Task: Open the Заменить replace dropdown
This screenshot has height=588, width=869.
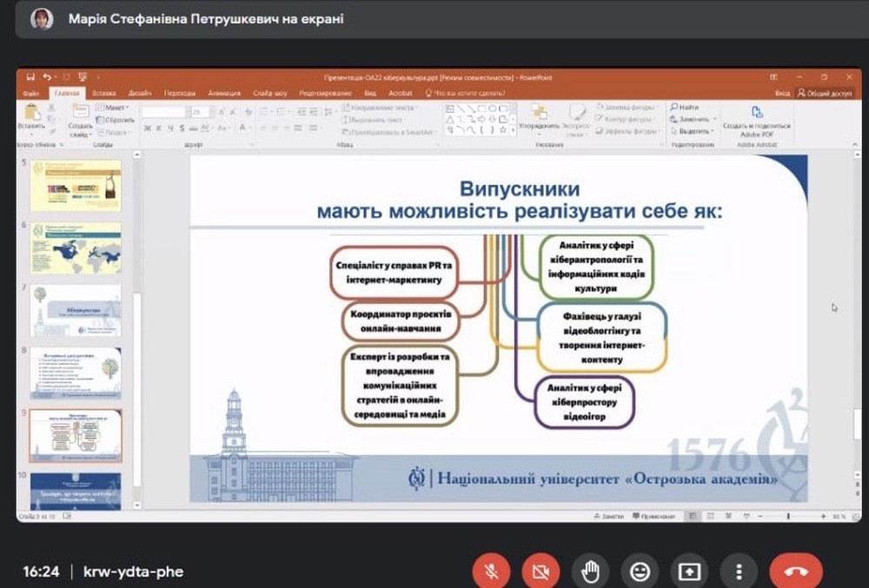Action: (x=693, y=119)
